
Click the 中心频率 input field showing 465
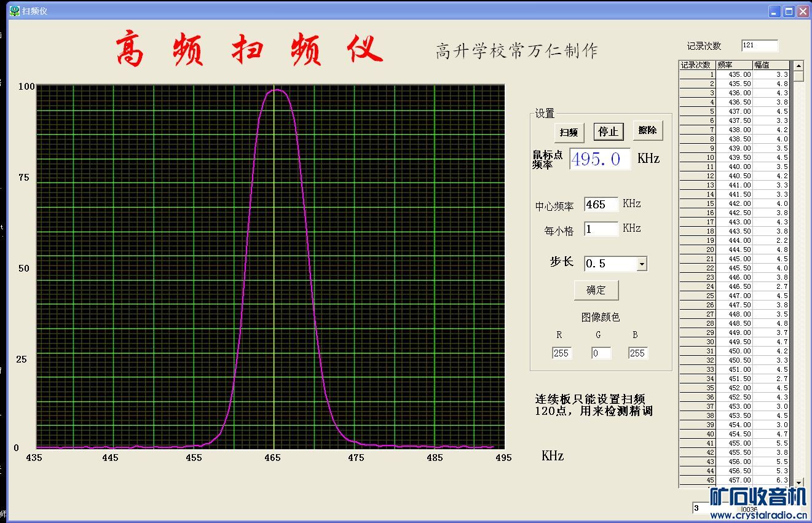[601, 205]
